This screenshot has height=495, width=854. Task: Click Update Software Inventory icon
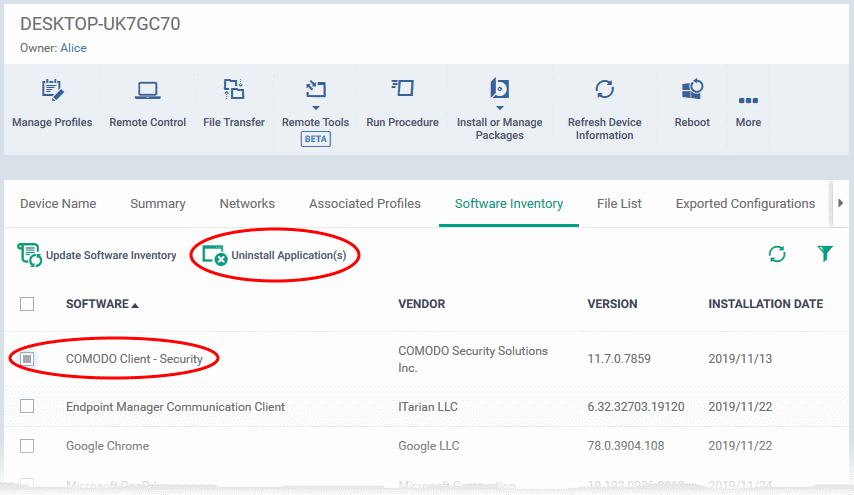[29, 255]
